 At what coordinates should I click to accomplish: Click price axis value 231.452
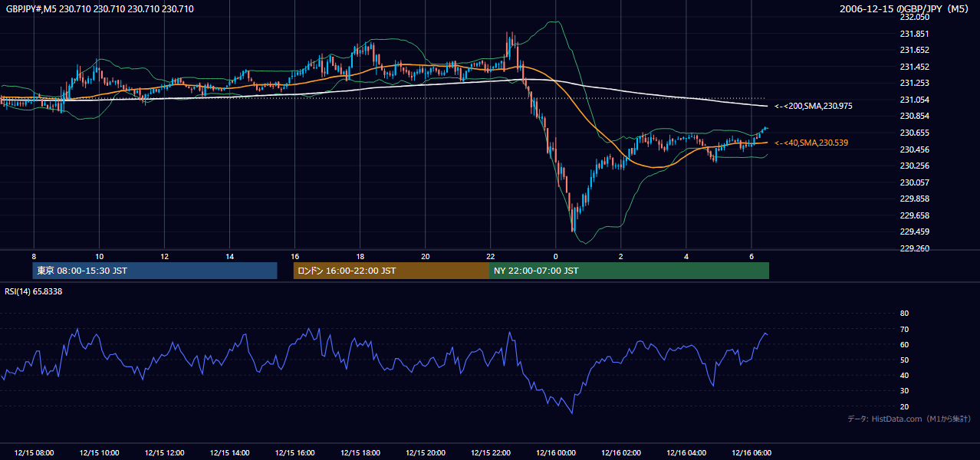(915, 67)
